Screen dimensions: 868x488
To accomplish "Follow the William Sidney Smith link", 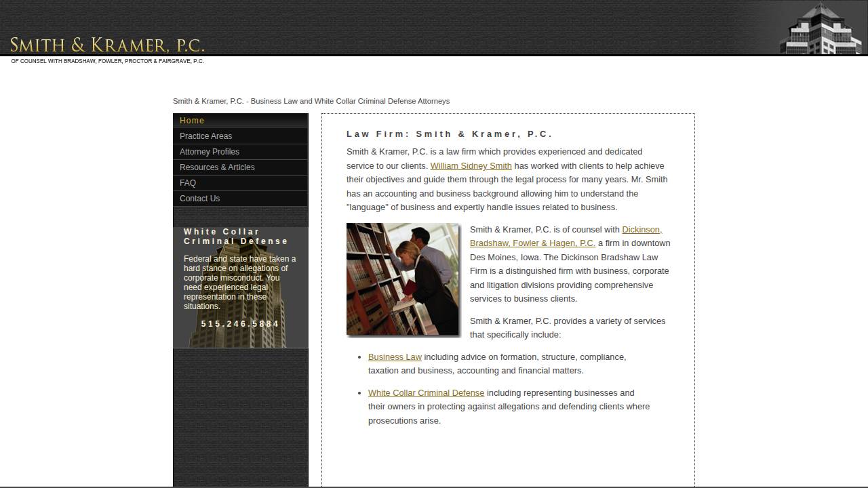I will [x=471, y=165].
